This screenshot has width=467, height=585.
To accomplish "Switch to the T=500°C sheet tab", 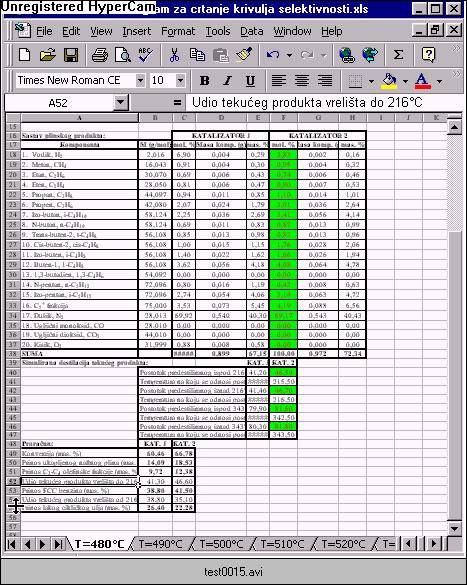I will (221, 544).
